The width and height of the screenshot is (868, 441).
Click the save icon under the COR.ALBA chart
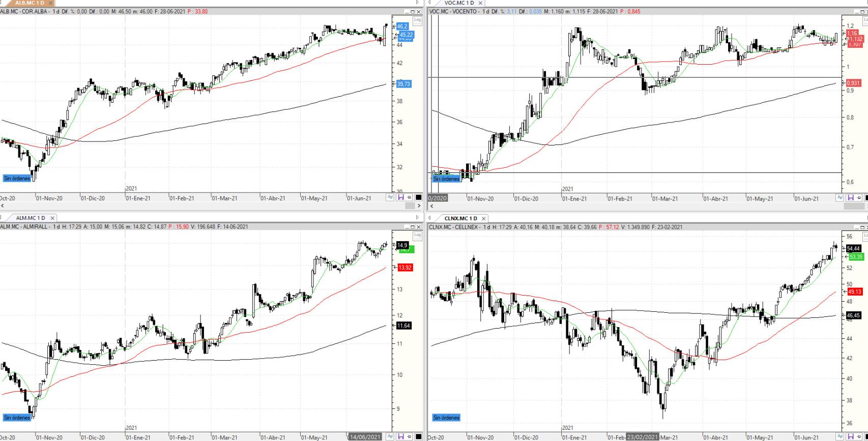[x=400, y=197]
